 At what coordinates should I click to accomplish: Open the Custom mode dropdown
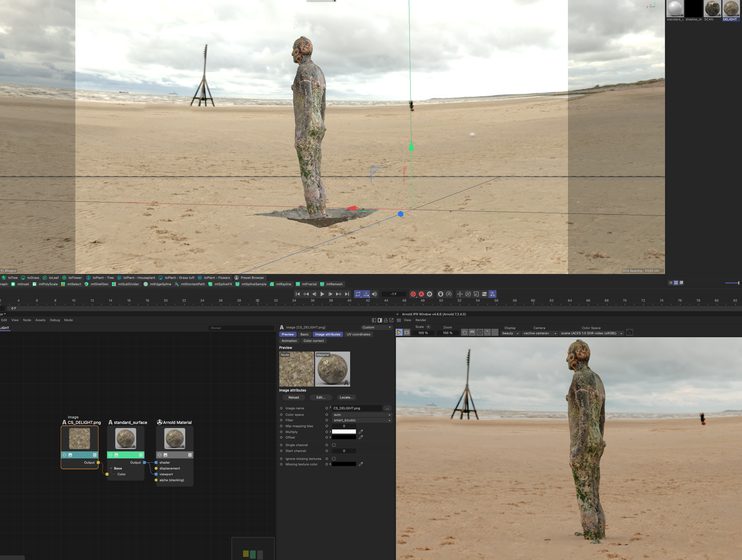pyautogui.click(x=376, y=327)
